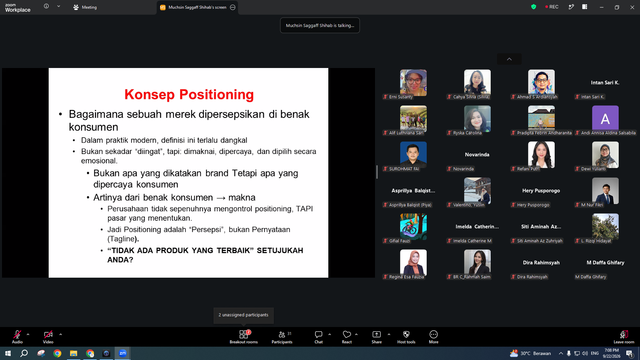Turn on the Video camera
Screen dimensions: 640x360
[48, 337]
